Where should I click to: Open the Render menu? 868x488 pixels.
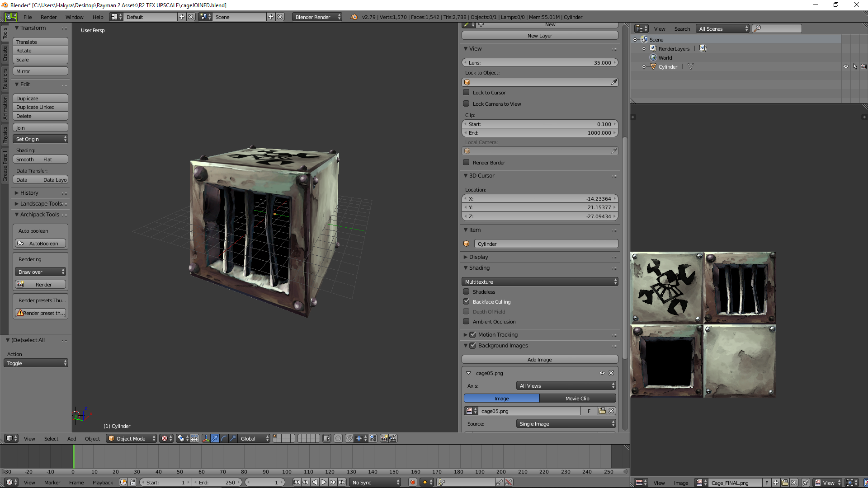pos(48,17)
